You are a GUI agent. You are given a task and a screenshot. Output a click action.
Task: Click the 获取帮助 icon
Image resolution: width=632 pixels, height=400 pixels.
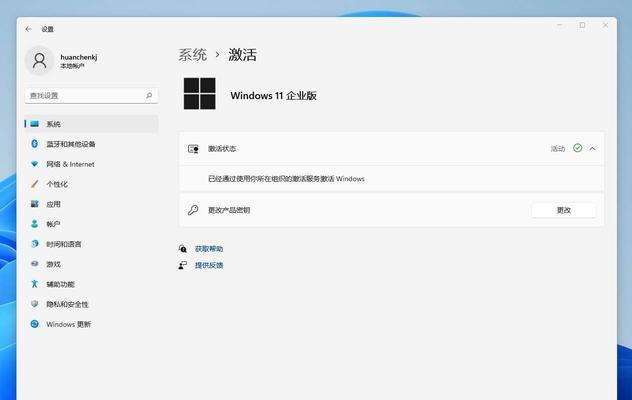[x=183, y=249]
